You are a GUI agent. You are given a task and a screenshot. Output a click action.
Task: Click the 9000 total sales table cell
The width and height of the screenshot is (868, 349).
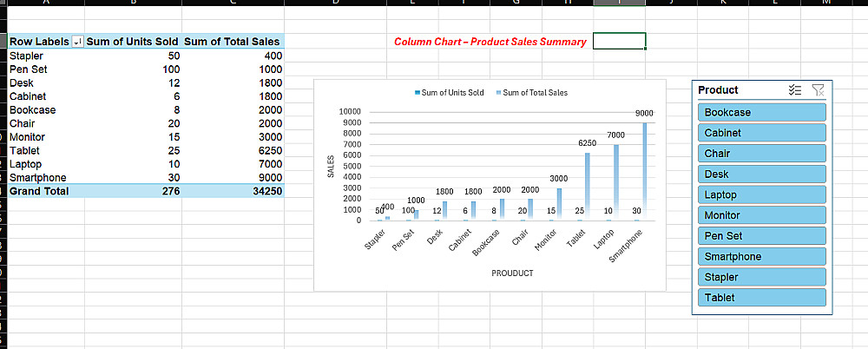tap(233, 178)
